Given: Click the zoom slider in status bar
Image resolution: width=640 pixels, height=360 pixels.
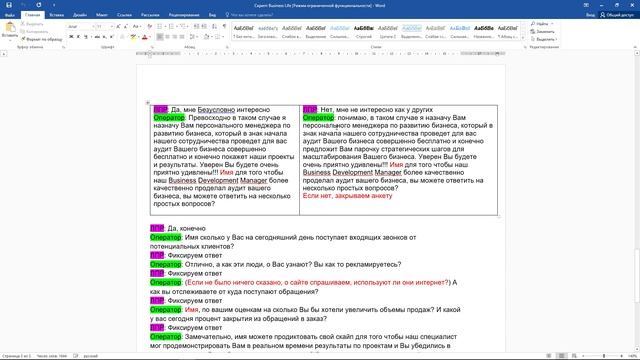Looking at the screenshot, I should pos(604,356).
